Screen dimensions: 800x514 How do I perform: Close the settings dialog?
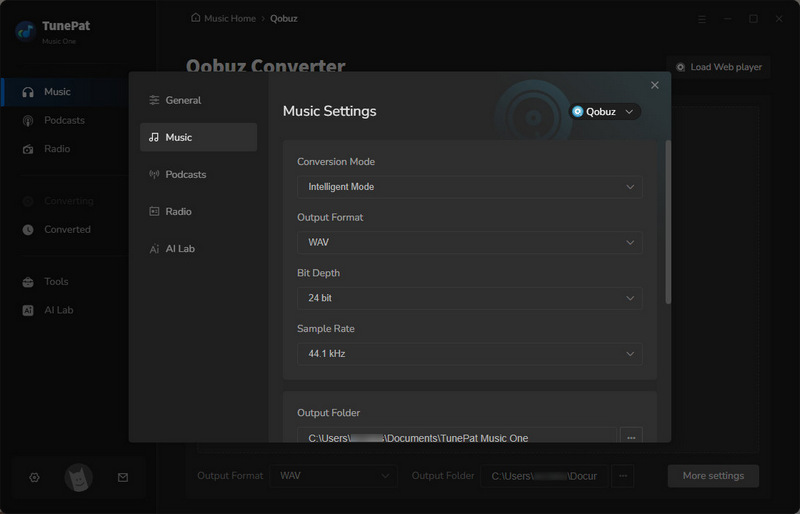(x=655, y=86)
